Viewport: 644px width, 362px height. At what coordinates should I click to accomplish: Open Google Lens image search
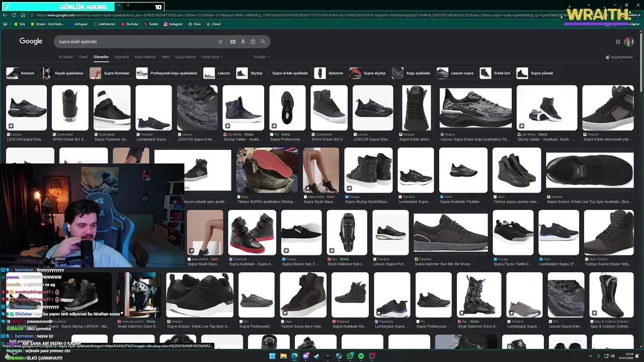pyautogui.click(x=253, y=42)
